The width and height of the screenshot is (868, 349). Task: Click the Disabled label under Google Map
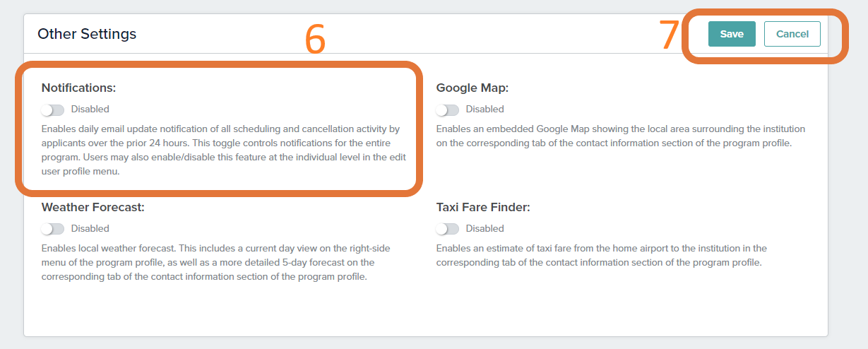pyautogui.click(x=485, y=110)
